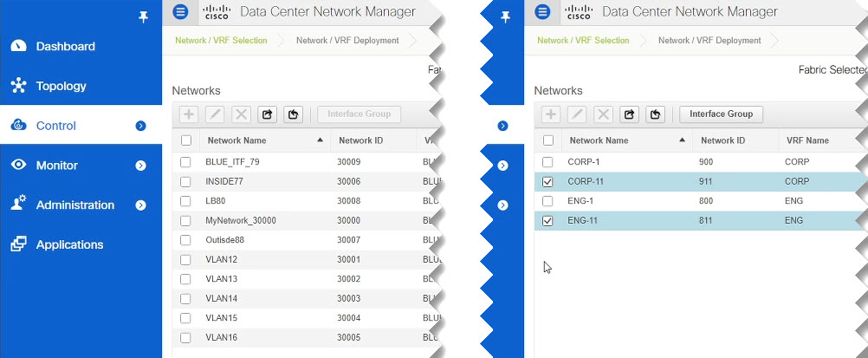Expand the Control submenu arrow
Screen dimensions: 868x358
pos(140,126)
